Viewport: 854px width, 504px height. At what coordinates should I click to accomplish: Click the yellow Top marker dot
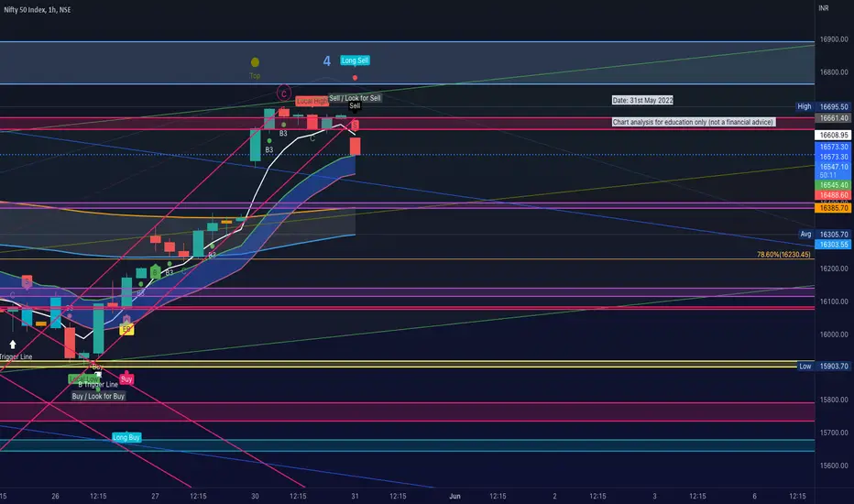tap(255, 62)
